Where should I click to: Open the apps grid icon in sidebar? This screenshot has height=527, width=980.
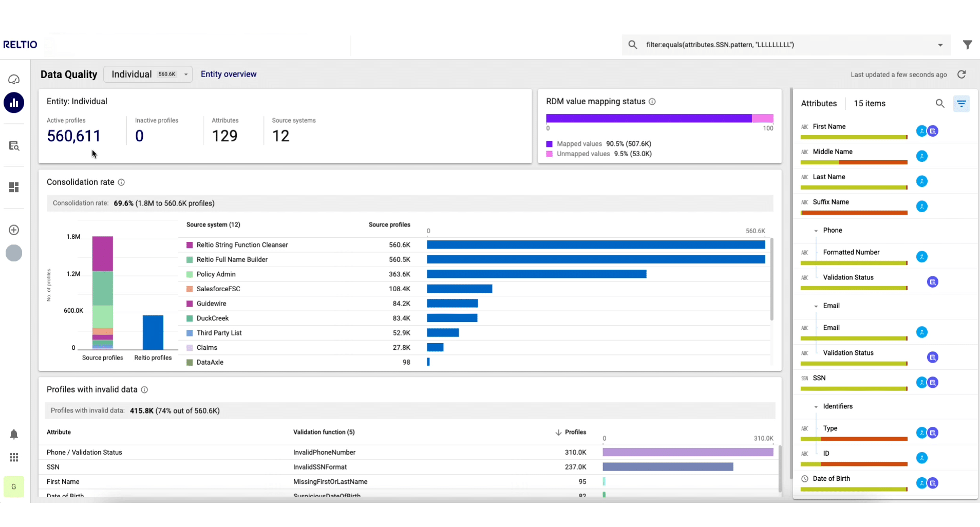click(14, 457)
